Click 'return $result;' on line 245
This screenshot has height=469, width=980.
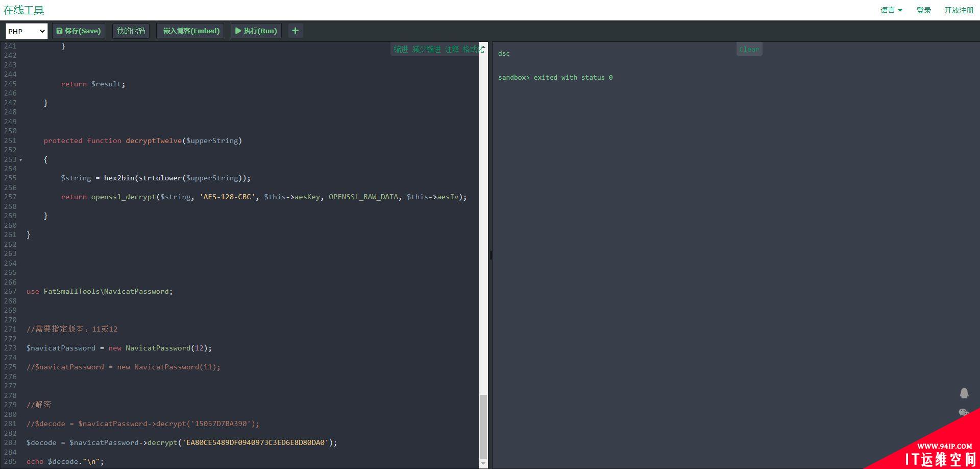click(93, 84)
